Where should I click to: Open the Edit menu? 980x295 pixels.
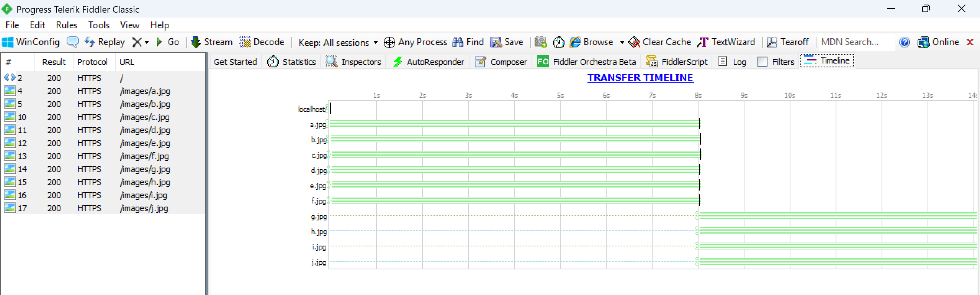pos(38,25)
